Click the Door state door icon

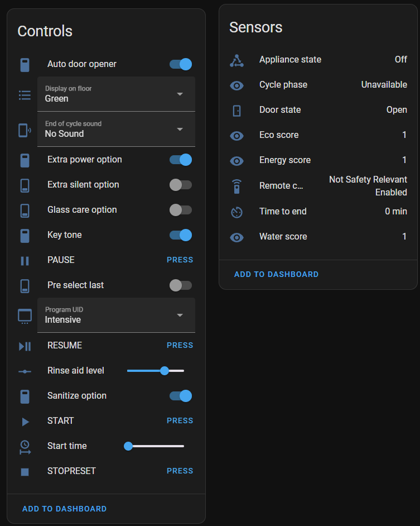tap(236, 111)
